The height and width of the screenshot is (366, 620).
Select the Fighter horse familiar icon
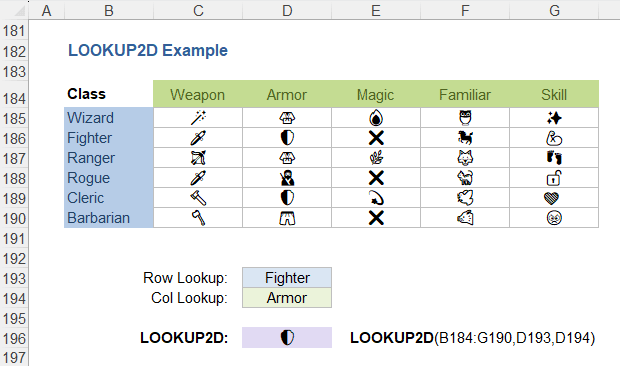coord(465,138)
